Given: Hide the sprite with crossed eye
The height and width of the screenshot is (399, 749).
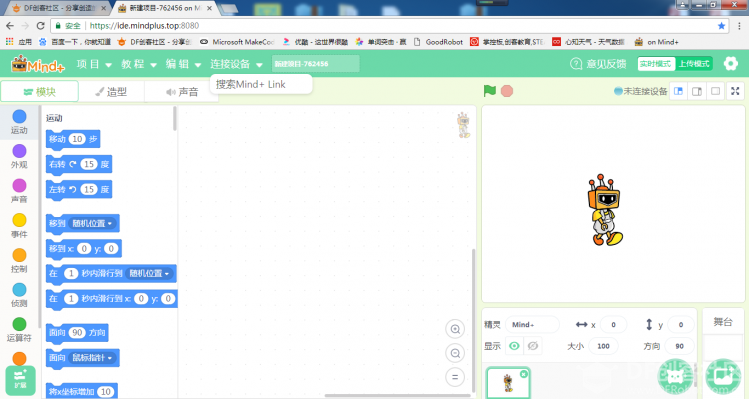Looking at the screenshot, I should point(533,345).
